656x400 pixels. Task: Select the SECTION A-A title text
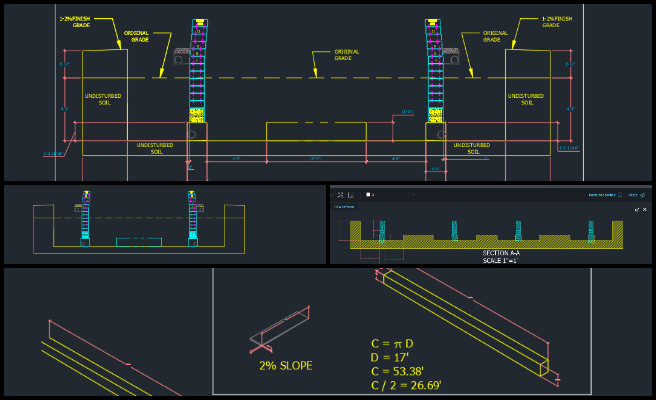pos(501,253)
